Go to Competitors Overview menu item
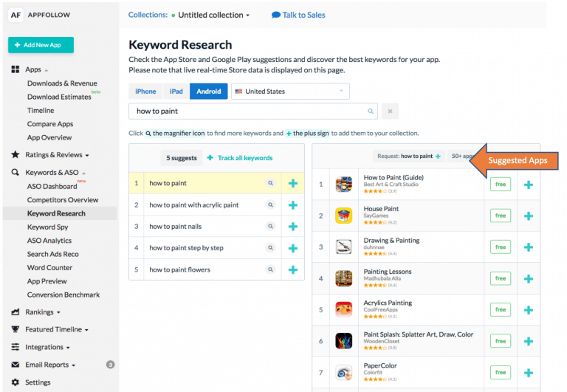The height and width of the screenshot is (392, 567). click(63, 200)
